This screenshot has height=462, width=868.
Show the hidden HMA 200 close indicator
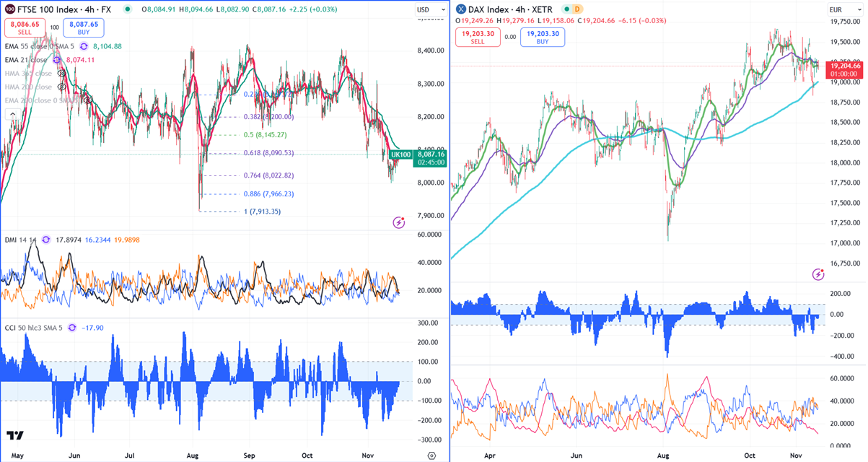coord(62,87)
